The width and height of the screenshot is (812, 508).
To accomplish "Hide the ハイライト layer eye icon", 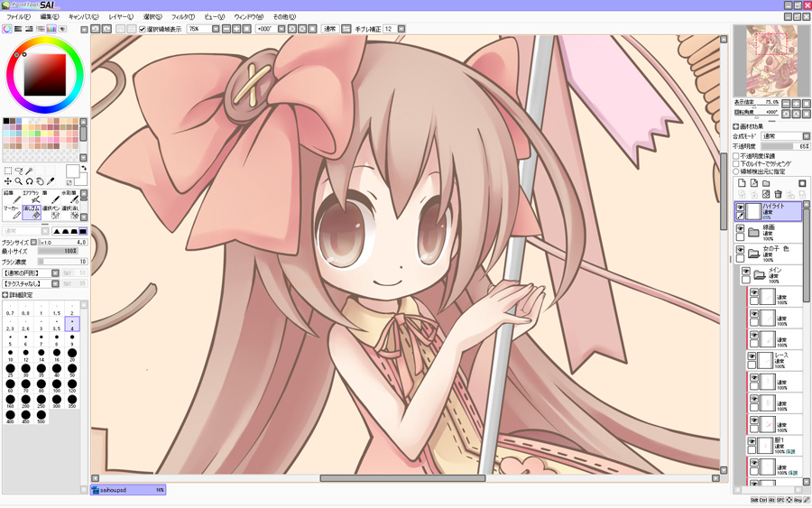I will pos(741,207).
